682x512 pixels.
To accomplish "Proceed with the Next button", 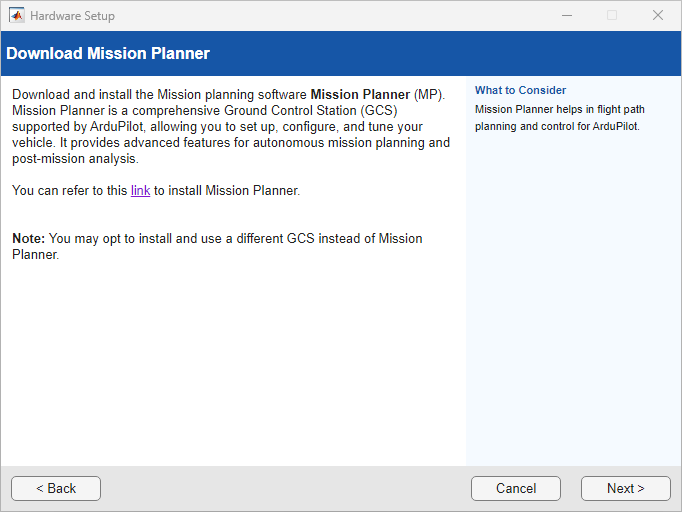I will point(625,488).
